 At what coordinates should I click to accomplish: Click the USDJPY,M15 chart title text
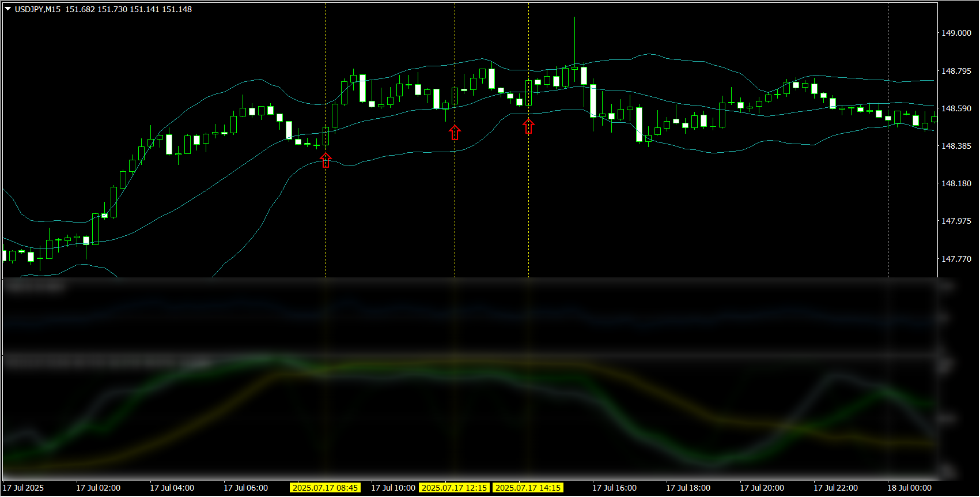(x=37, y=9)
